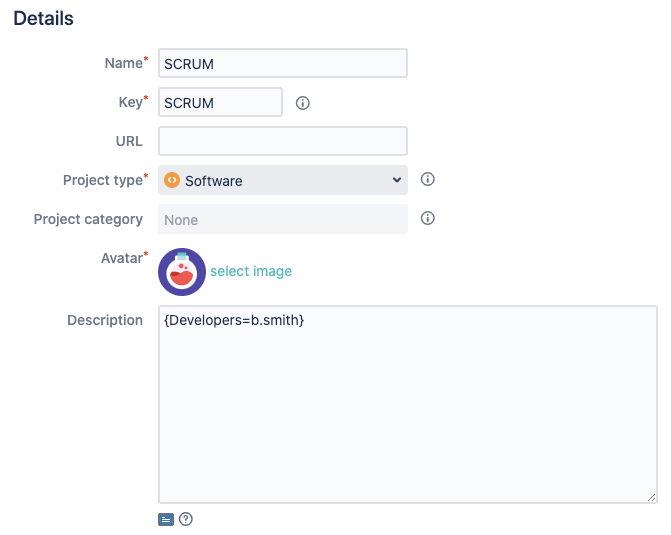Image resolution: width=671 pixels, height=535 pixels.
Task: Open description formatting help icon
Action: pyautogui.click(x=186, y=519)
